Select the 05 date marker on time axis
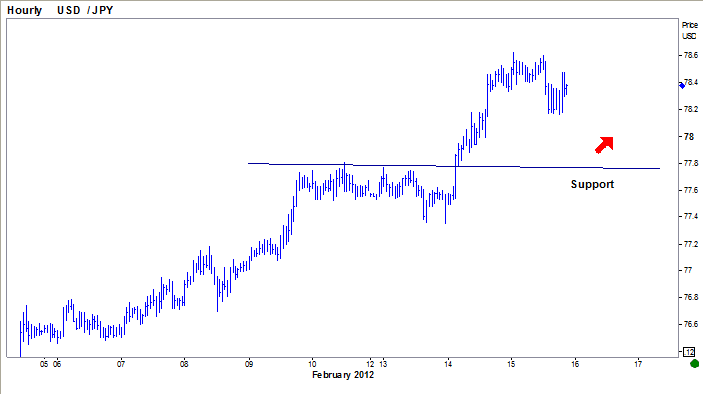 coord(44,364)
